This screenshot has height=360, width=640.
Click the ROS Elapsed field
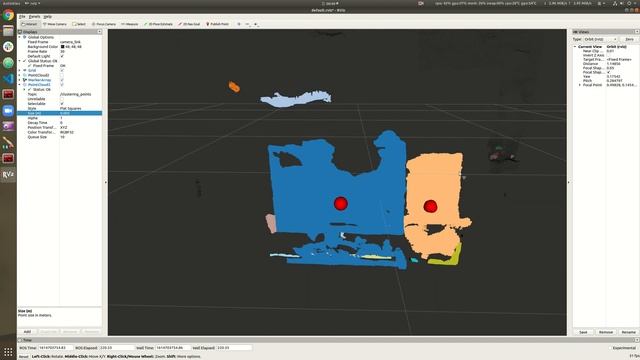point(117,348)
